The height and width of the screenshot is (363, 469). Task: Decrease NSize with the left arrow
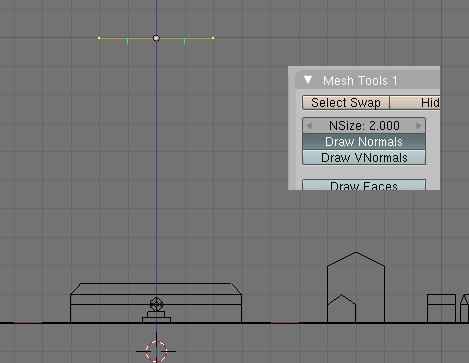[x=309, y=126]
